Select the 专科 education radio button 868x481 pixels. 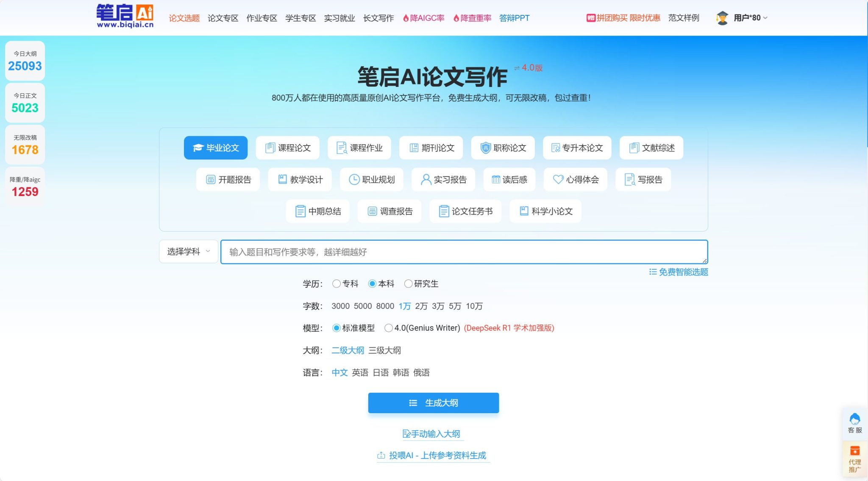point(337,284)
